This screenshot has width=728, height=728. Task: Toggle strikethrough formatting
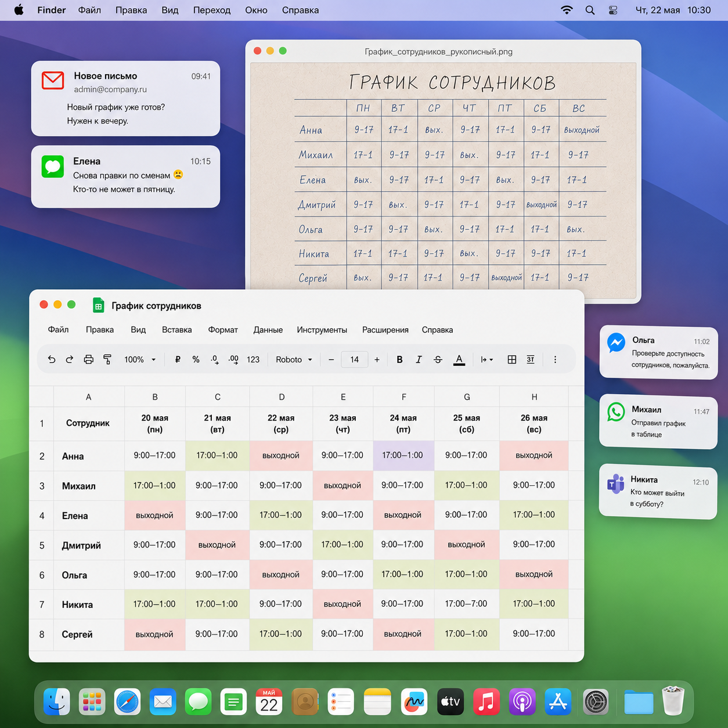pyautogui.click(x=438, y=359)
